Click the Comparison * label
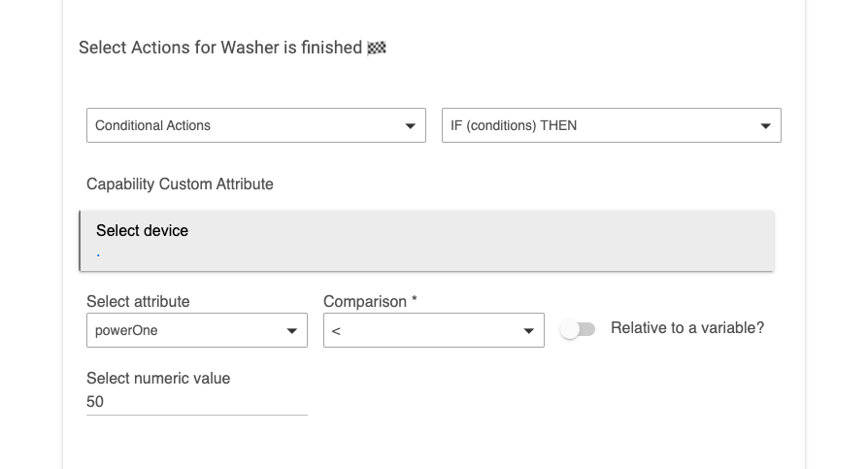Image resolution: width=868 pixels, height=469 pixels. coord(370,301)
